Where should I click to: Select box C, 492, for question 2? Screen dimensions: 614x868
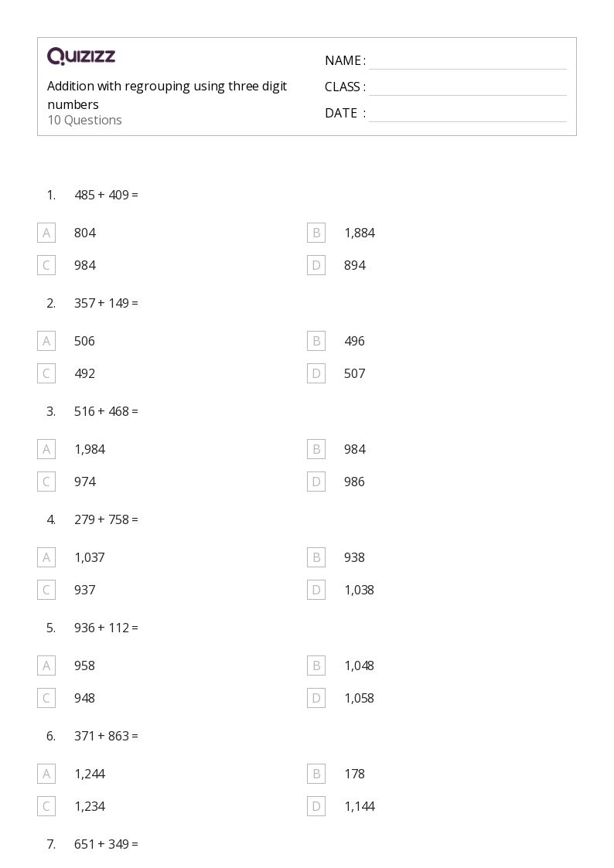coord(46,373)
